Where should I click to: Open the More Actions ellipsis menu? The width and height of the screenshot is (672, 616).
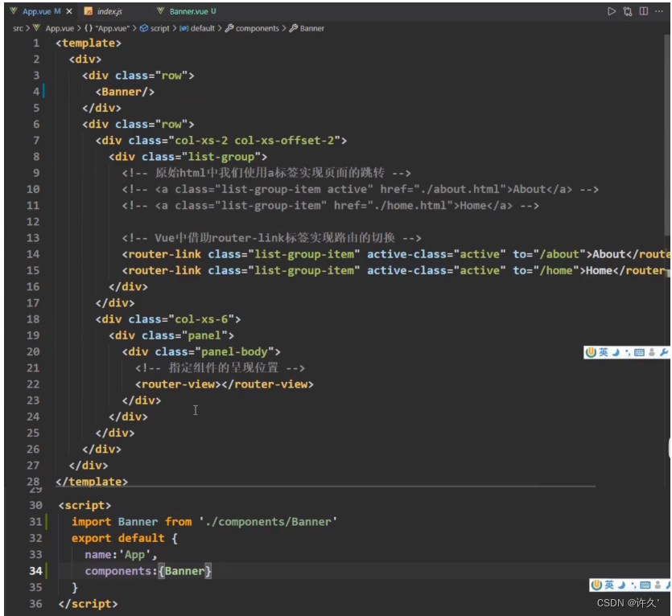(x=659, y=11)
